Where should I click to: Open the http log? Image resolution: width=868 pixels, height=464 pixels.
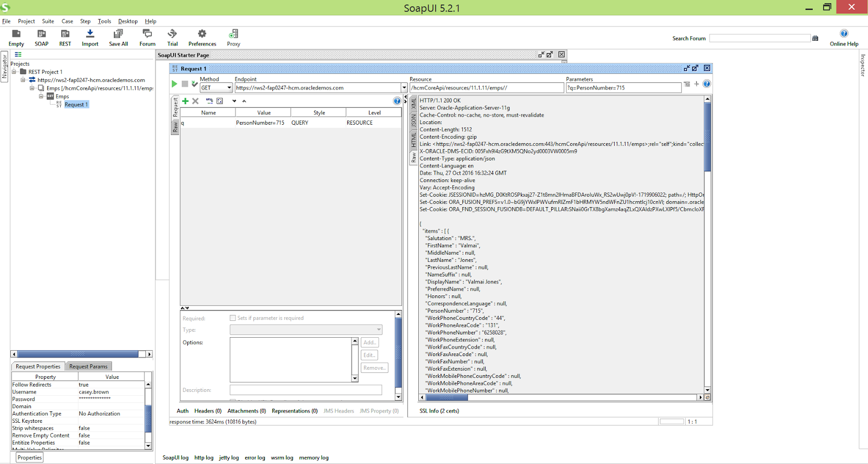204,457
